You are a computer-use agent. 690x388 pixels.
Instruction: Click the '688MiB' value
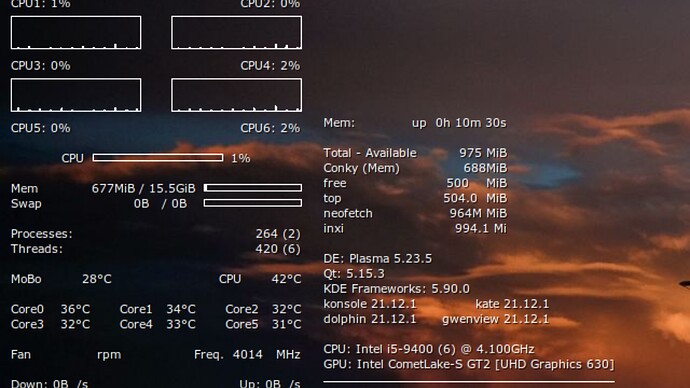[485, 168]
